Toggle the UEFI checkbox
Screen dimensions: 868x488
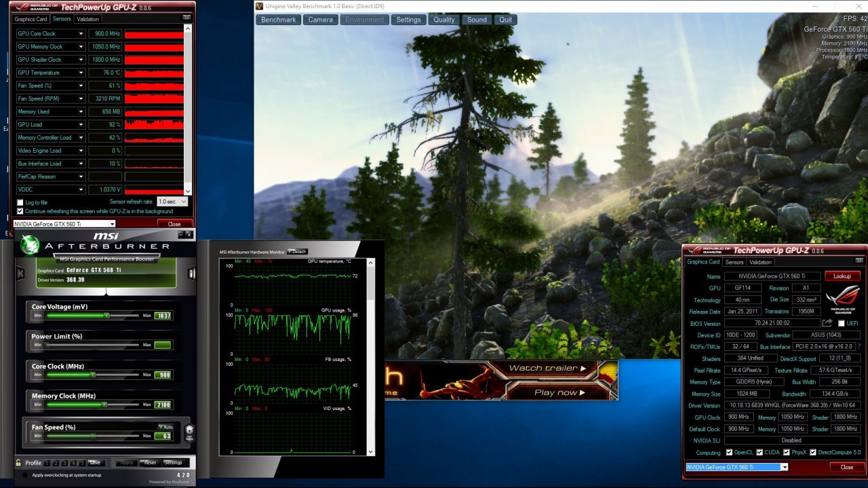coord(842,323)
